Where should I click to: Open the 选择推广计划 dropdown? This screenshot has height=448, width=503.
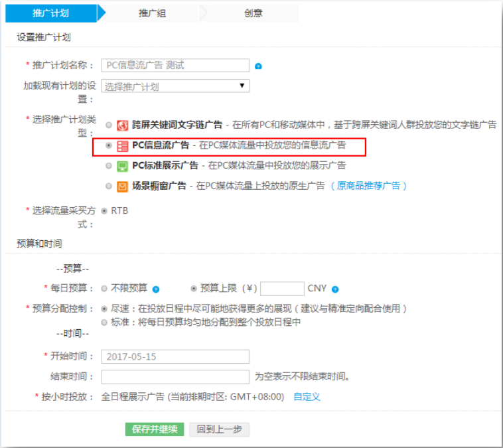pyautogui.click(x=175, y=86)
